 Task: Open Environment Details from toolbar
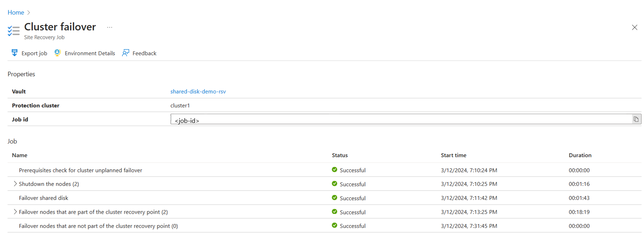pos(90,54)
